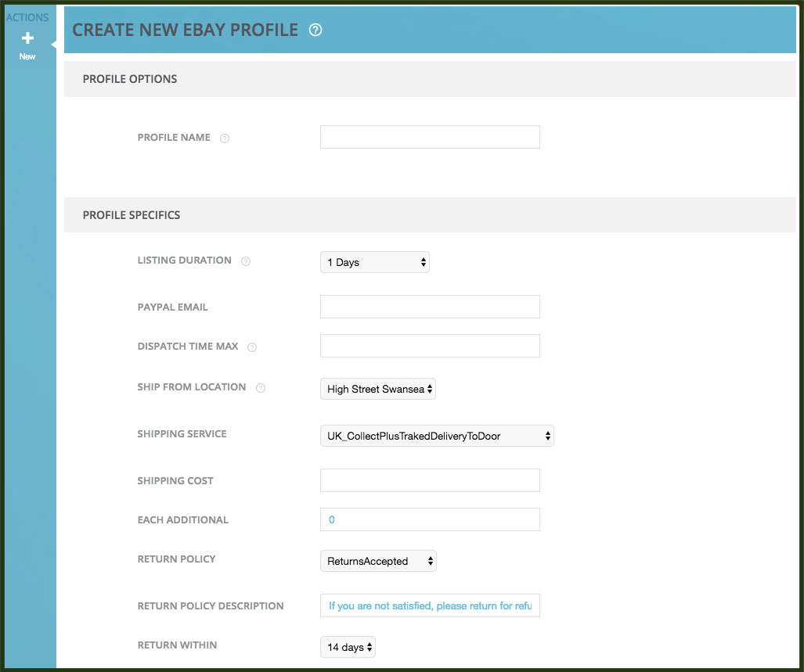Click the PayPal Email label

pos(173,307)
